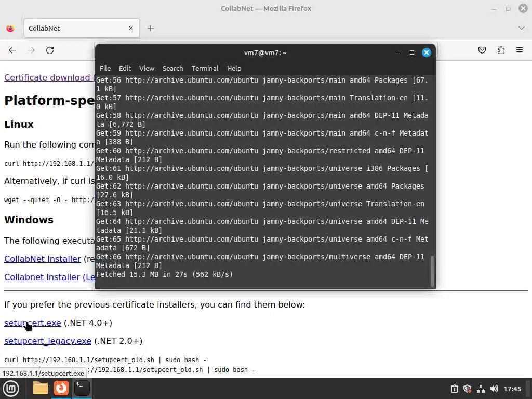Click the Get:56 jammy-backports line
Screen dimensions: 532x399
point(262,85)
